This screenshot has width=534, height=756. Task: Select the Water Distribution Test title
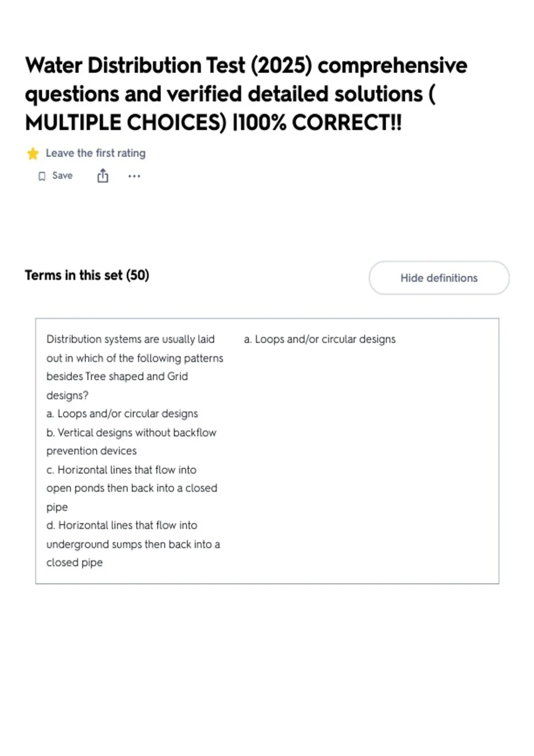point(246,94)
